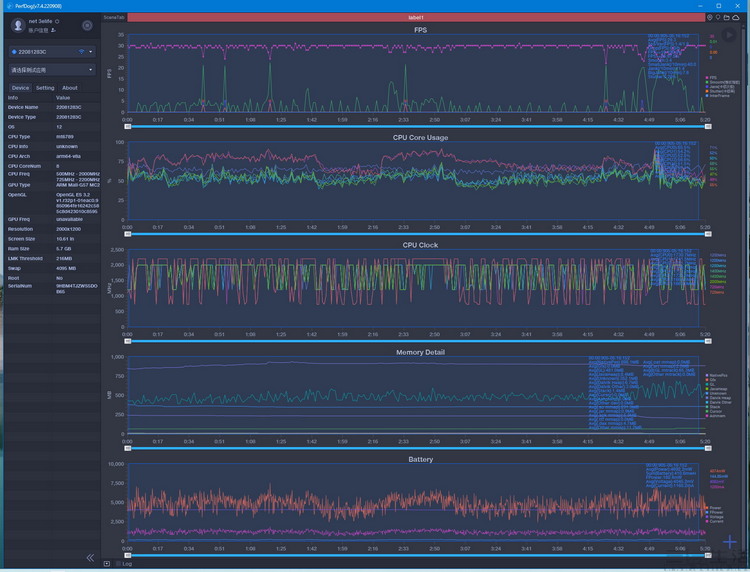Click the blue plus add-chart button
This screenshot has height=572, width=750.
[x=729, y=542]
